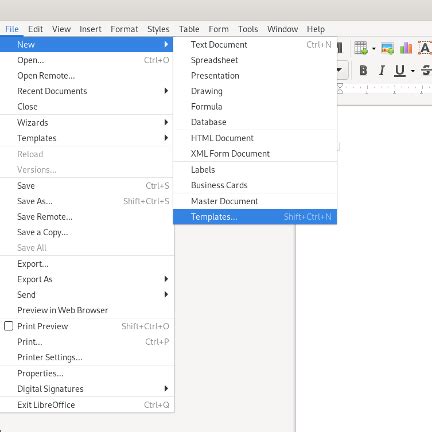Click the Insert Chart icon
The width and height of the screenshot is (432, 432).
click(x=406, y=48)
